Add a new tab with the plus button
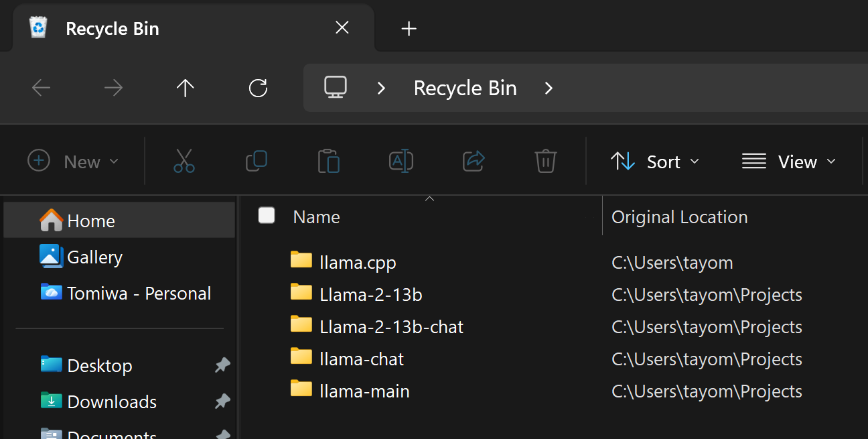 (409, 28)
